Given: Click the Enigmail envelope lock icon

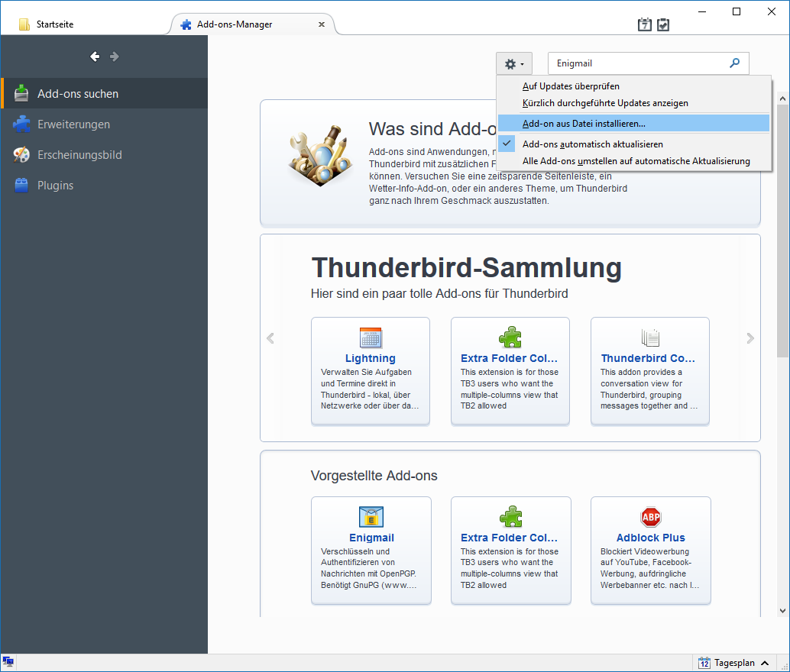Looking at the screenshot, I should (371, 517).
